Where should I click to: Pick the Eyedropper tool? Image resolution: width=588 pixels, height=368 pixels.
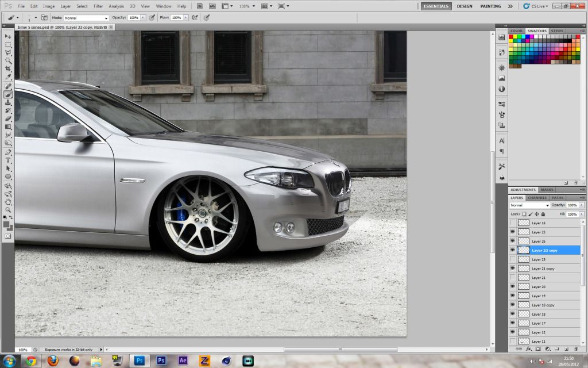click(x=8, y=76)
